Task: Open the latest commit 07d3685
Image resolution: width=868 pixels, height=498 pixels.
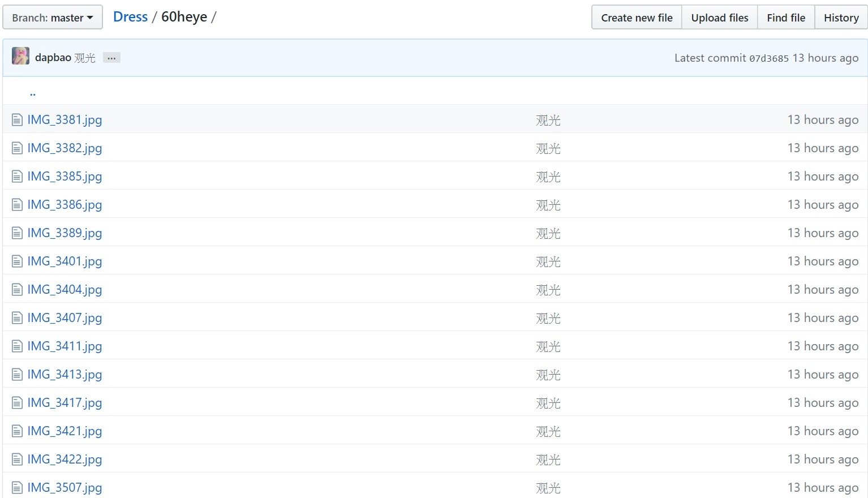Action: [x=768, y=58]
